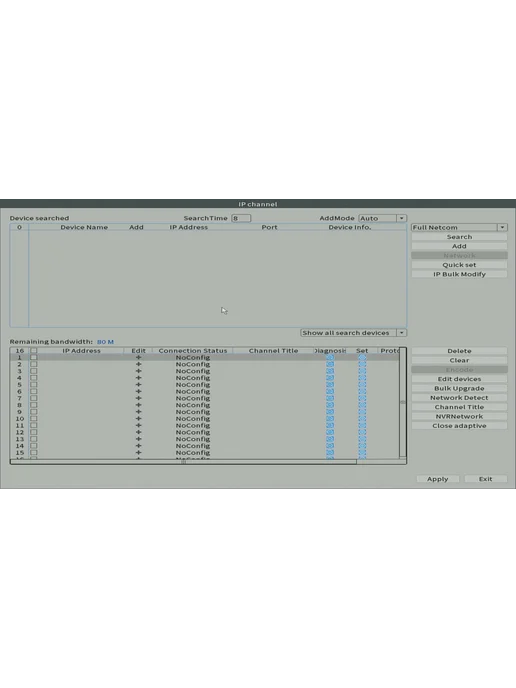
Task: Click the Connection Status column header
Action: pyautogui.click(x=193, y=351)
